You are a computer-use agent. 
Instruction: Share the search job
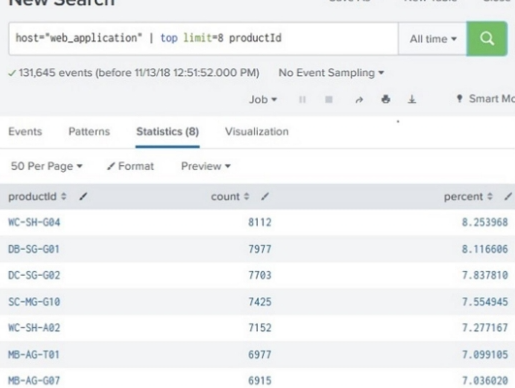click(x=359, y=99)
